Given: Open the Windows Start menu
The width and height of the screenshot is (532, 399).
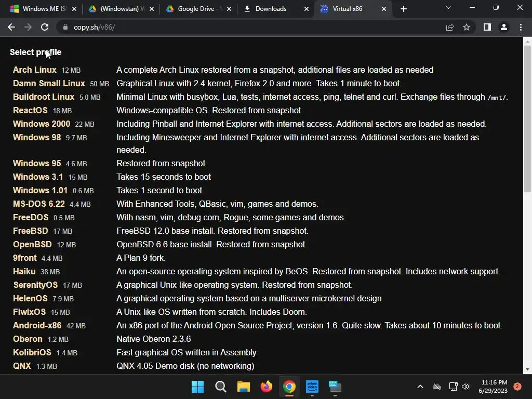Looking at the screenshot, I should pos(197,387).
